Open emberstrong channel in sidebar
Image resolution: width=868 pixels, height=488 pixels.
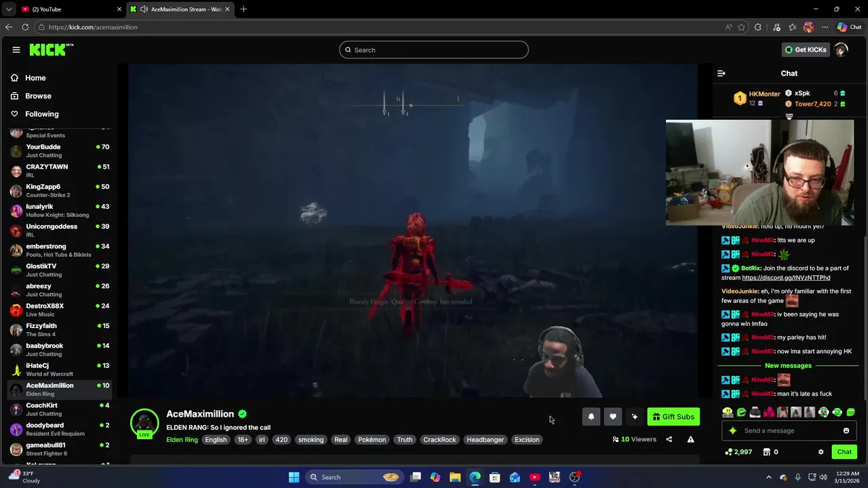(x=58, y=250)
